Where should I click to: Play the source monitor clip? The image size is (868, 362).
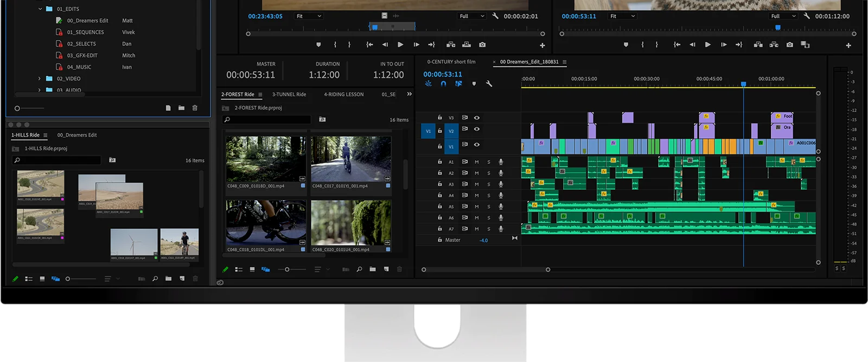[x=400, y=44]
